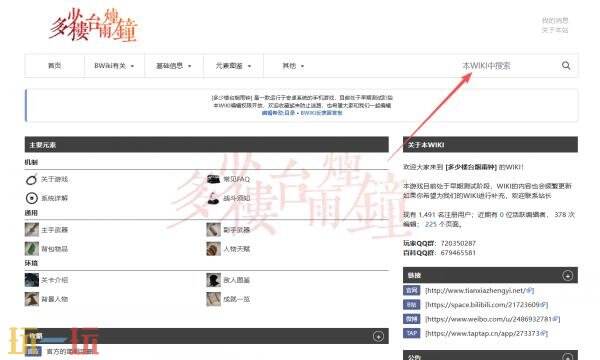Open the taptap.cn app link
Image resolution: width=600 pixels, height=360 pixels.
click(486, 333)
